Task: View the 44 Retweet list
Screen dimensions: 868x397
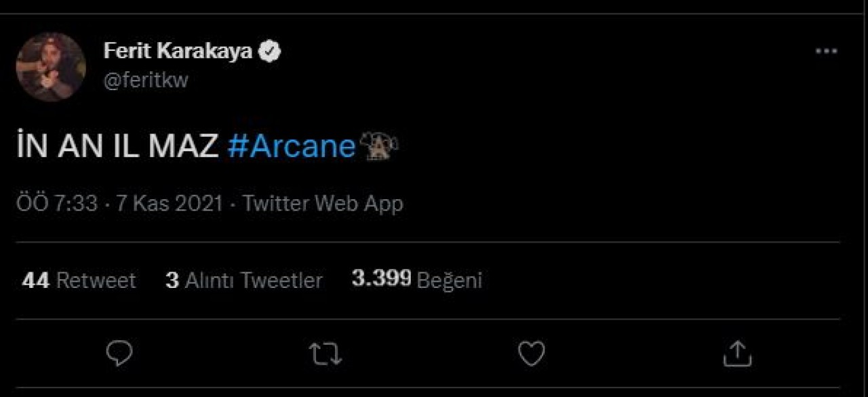Action: (x=79, y=280)
